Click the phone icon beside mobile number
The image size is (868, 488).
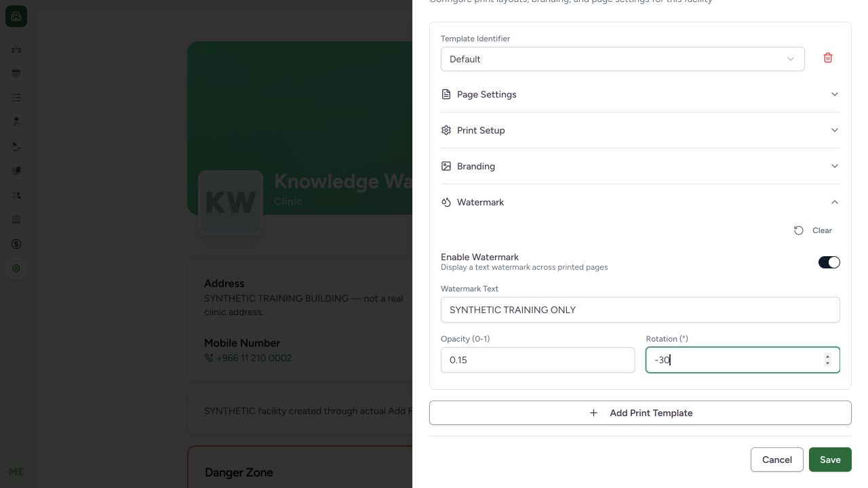[209, 358]
